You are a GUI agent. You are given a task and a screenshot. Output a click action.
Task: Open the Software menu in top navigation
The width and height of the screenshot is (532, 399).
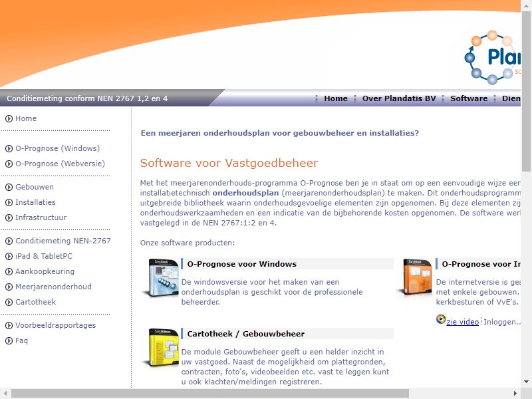469,98
